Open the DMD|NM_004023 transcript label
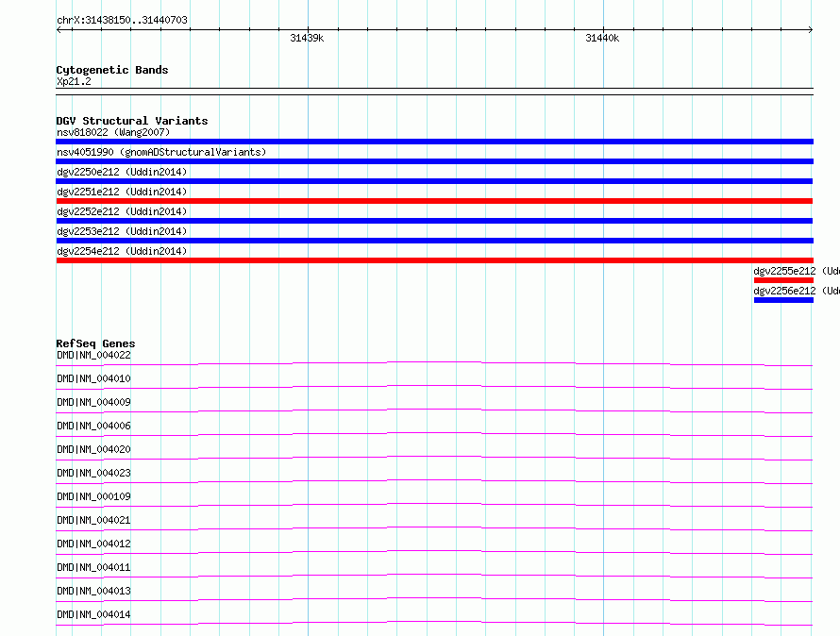Viewport: 840px width, 636px height. (x=93, y=473)
